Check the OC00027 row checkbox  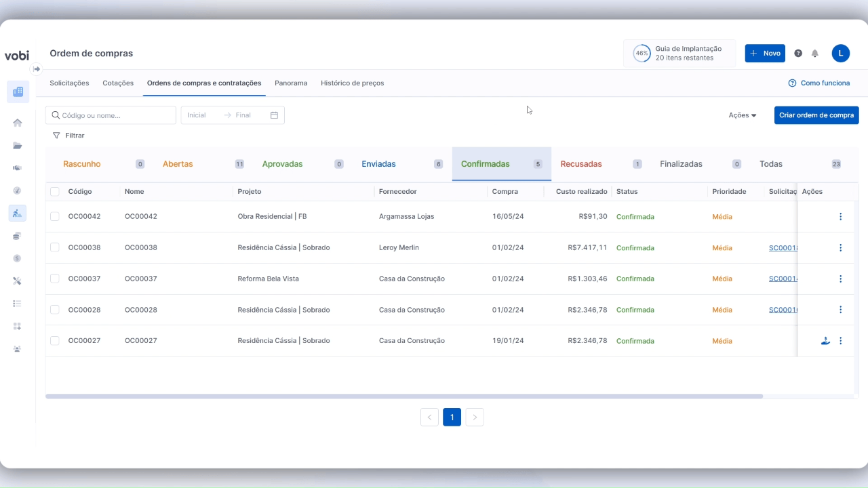click(x=55, y=340)
